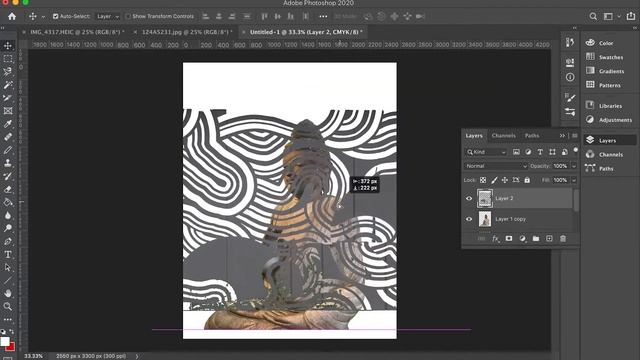Screen dimensions: 640x360
Task: Open the Fill slider dropdown arrow
Action: click(x=573, y=180)
